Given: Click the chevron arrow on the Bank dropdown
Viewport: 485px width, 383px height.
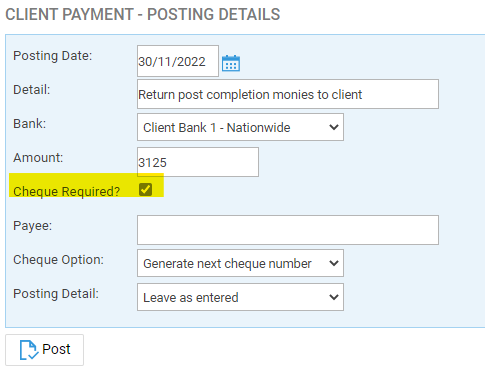Looking at the screenshot, I should coord(334,127).
